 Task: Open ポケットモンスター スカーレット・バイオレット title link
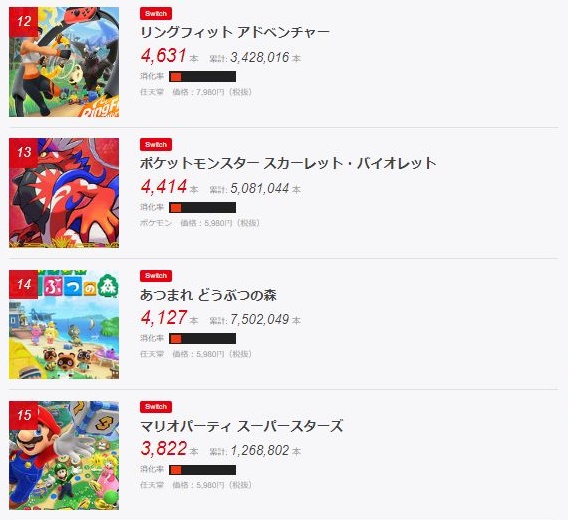(x=288, y=163)
